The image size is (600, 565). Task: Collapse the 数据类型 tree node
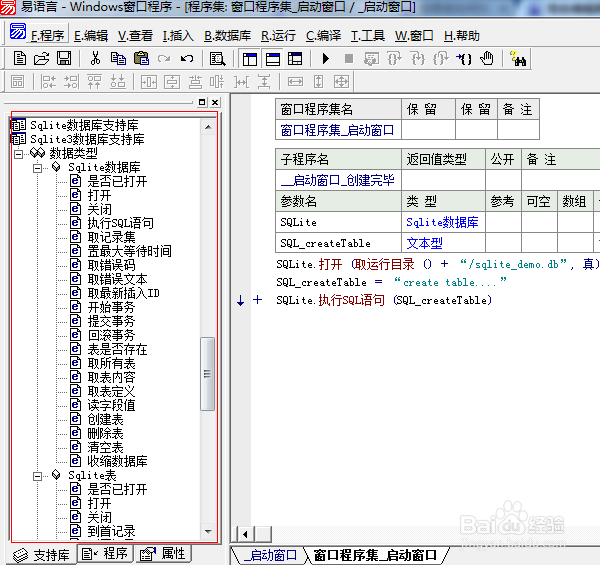(x=18, y=154)
